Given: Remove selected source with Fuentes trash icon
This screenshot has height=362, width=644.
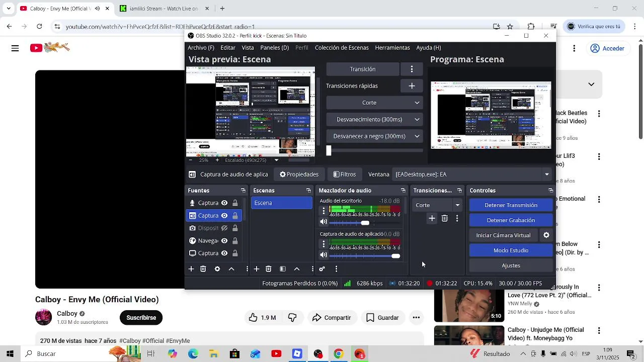Looking at the screenshot, I should pyautogui.click(x=203, y=269).
